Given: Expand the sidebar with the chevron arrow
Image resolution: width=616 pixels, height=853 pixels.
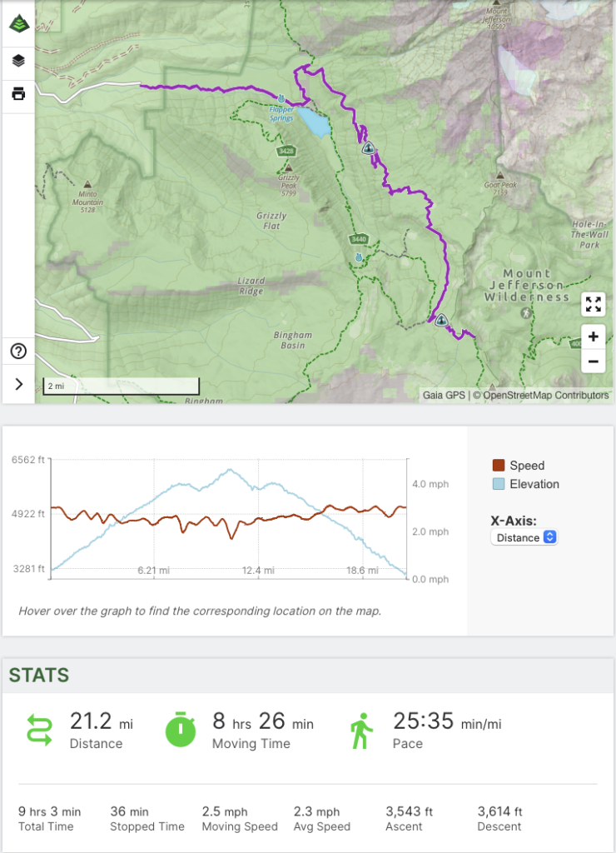Looking at the screenshot, I should 17,383.
